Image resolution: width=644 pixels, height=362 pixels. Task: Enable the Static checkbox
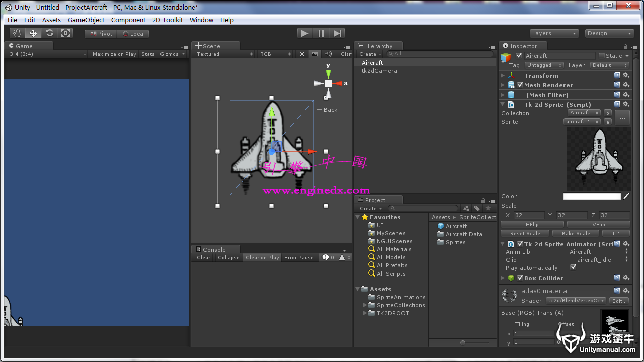point(602,56)
